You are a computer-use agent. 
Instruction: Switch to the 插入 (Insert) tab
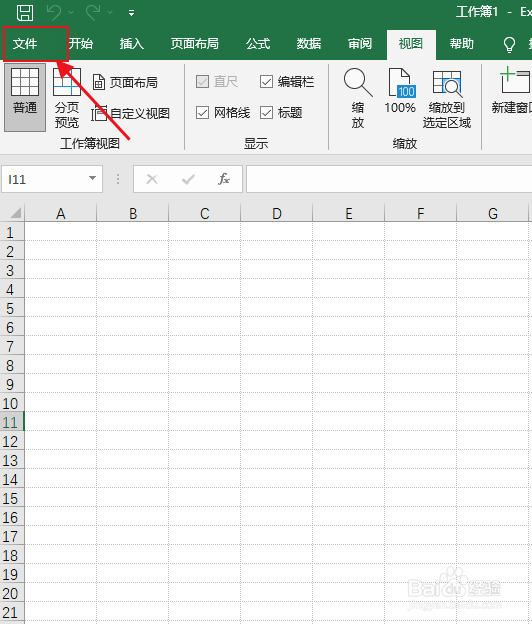pyautogui.click(x=132, y=43)
